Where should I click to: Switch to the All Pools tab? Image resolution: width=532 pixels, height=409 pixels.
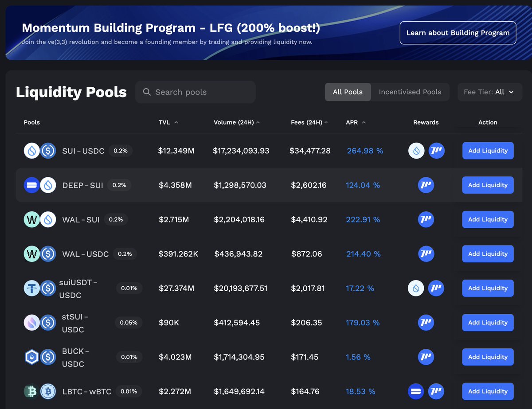[348, 92]
